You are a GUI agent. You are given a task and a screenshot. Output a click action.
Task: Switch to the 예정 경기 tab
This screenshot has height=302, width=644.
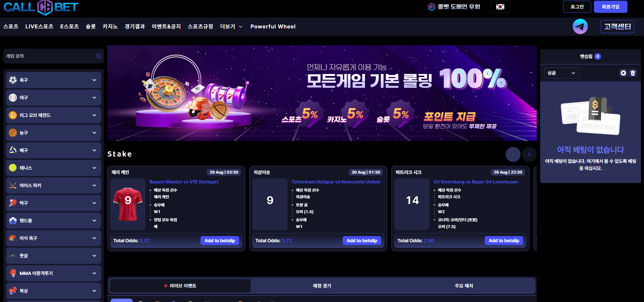click(x=322, y=286)
